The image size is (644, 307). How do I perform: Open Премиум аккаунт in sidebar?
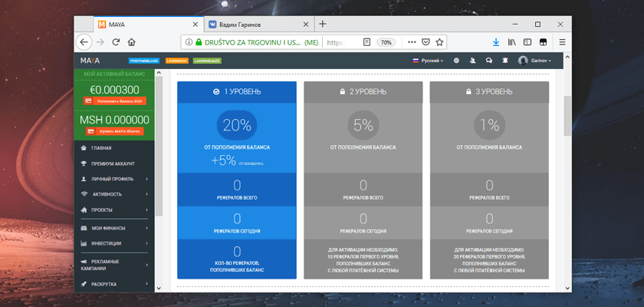click(114, 163)
